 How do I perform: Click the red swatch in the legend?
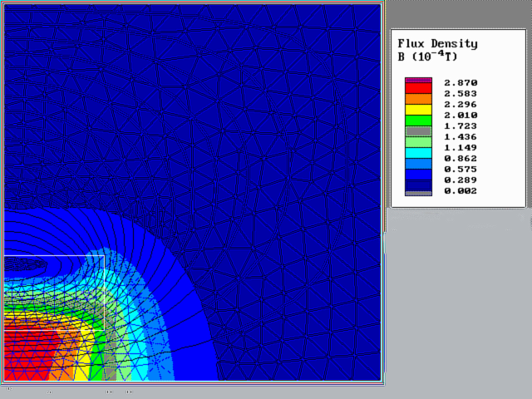tap(419, 87)
